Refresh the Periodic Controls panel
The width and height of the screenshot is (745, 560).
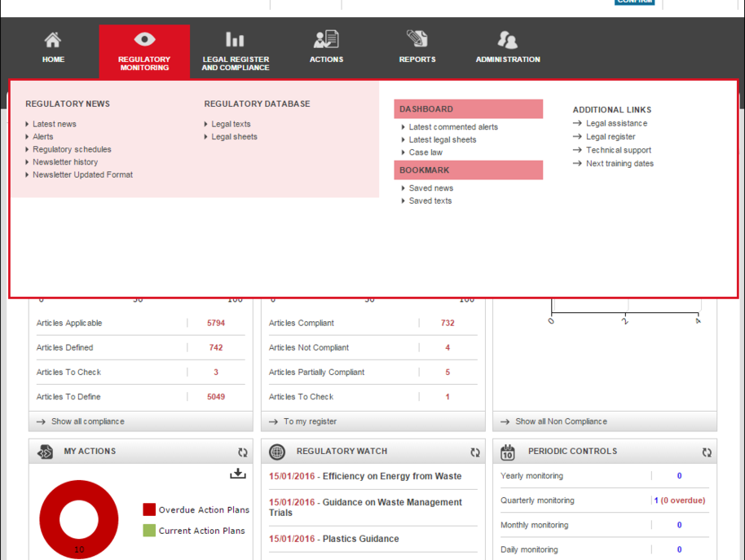pyautogui.click(x=707, y=452)
